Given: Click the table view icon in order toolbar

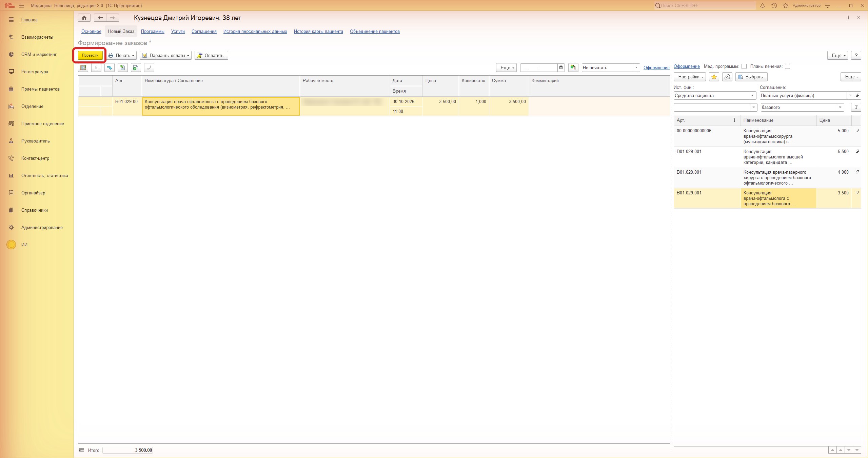Looking at the screenshot, I should pos(83,68).
